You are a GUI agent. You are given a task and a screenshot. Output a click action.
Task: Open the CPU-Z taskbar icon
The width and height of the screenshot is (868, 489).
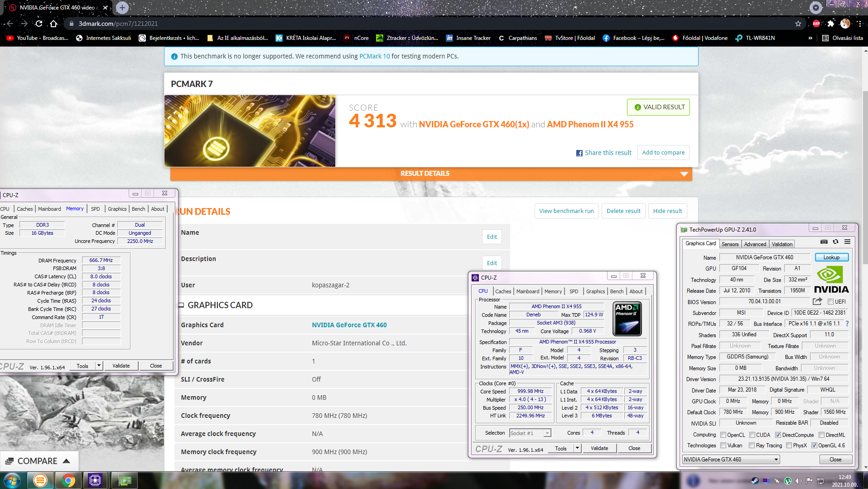point(95,480)
